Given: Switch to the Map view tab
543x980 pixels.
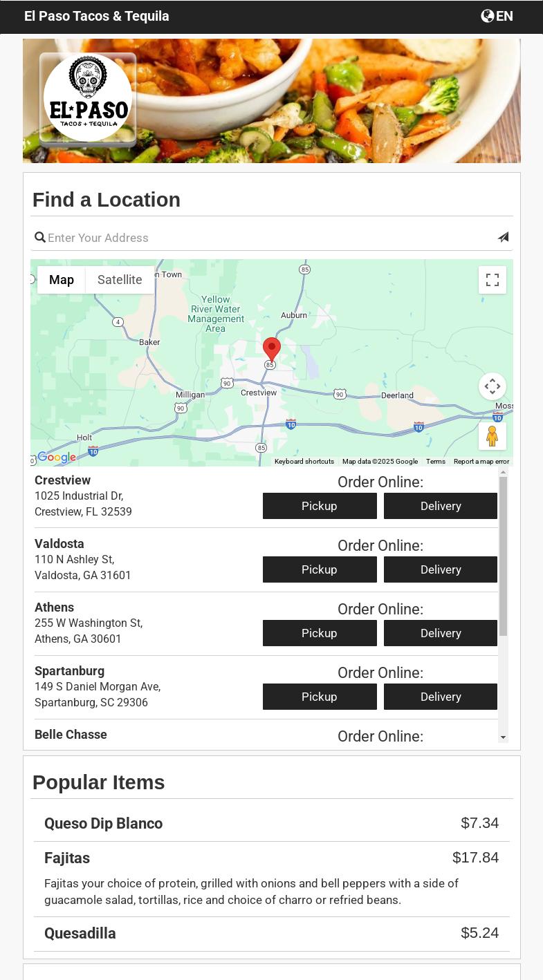Looking at the screenshot, I should [x=62, y=280].
